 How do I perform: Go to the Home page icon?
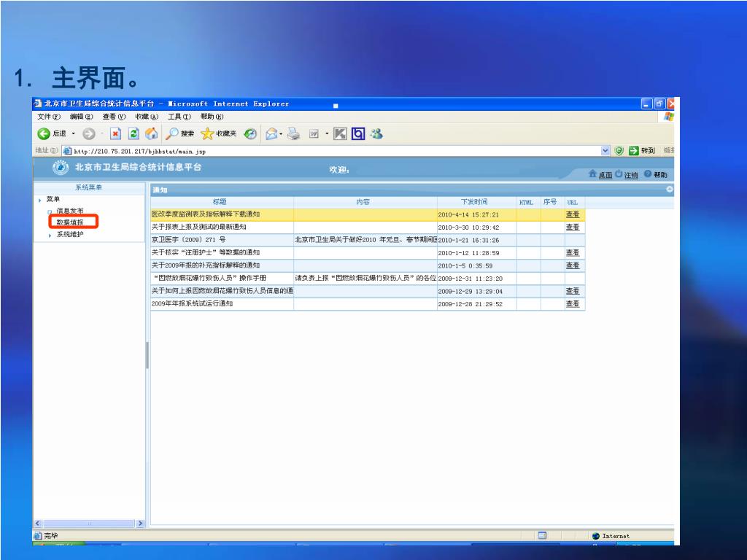(x=152, y=134)
